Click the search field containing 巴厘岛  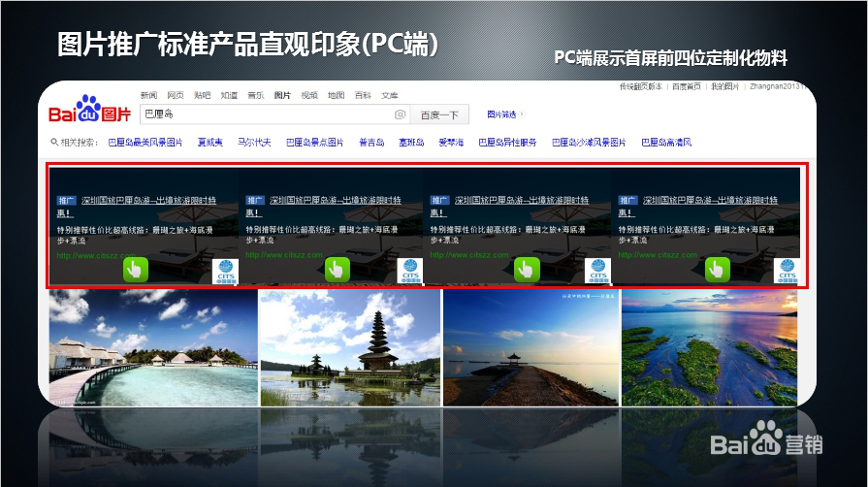click(x=262, y=115)
